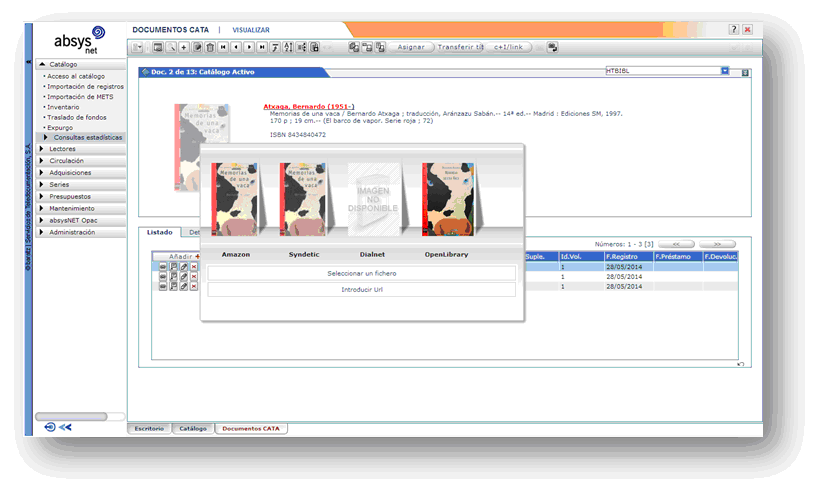
Task: Click the Seleccionar un fichero field
Action: [361, 273]
